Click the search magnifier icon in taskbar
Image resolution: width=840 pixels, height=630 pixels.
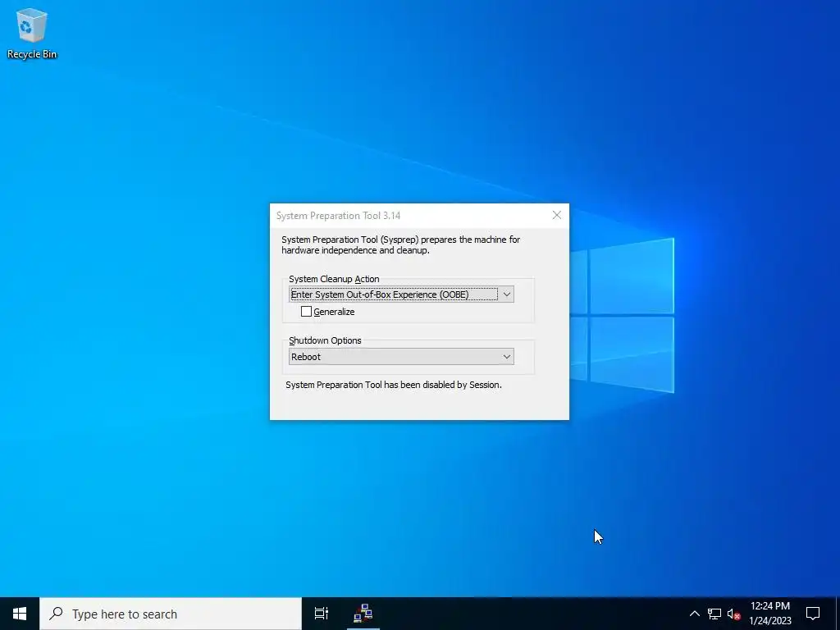pyautogui.click(x=56, y=614)
